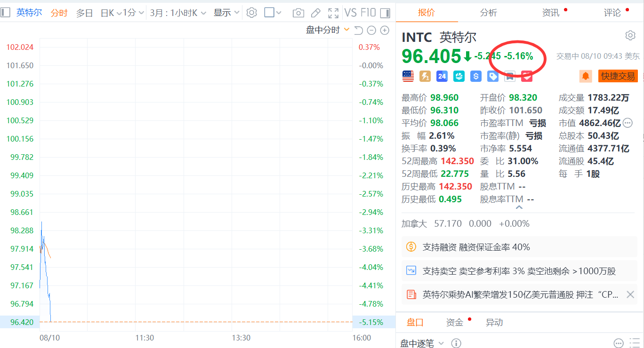Click the US flag market icon

[408, 76]
